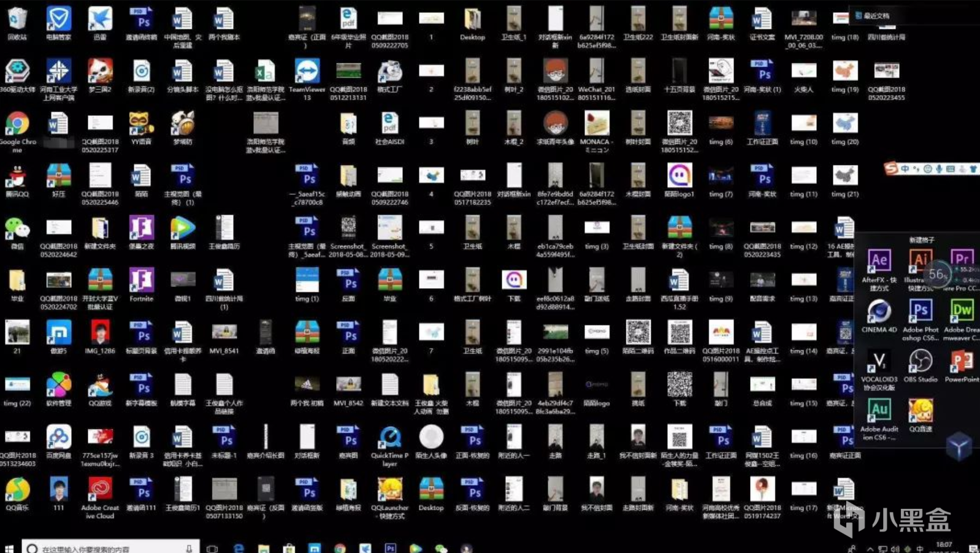
Task: Open Photoshop from the taskbar
Action: 390,548
